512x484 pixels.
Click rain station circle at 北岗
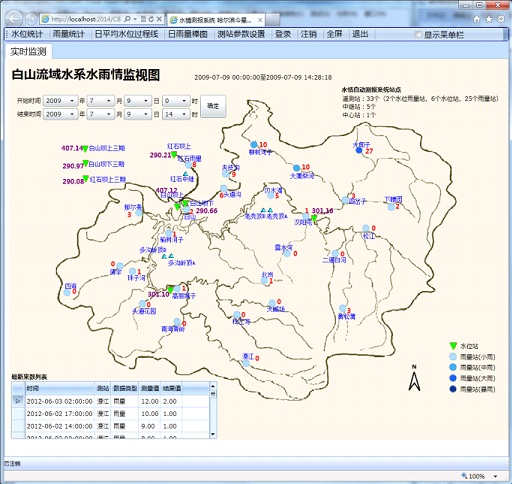click(264, 281)
